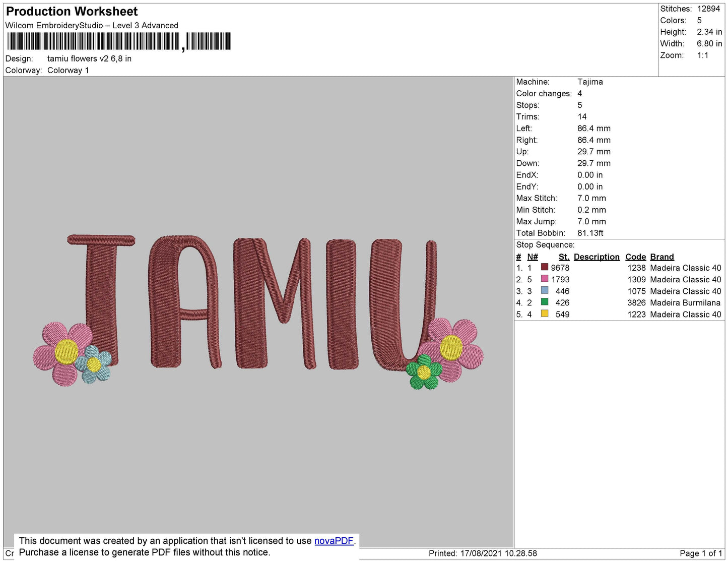This screenshot has width=728, height=563.
Task: Click the pink thread swatch 1309
Action: pyautogui.click(x=545, y=279)
